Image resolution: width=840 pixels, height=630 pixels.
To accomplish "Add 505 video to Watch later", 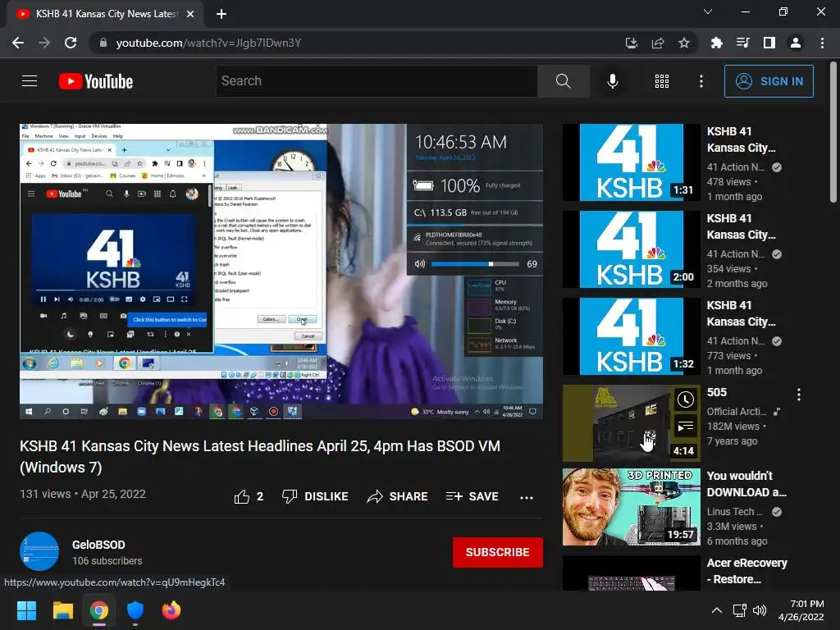I will (x=685, y=399).
